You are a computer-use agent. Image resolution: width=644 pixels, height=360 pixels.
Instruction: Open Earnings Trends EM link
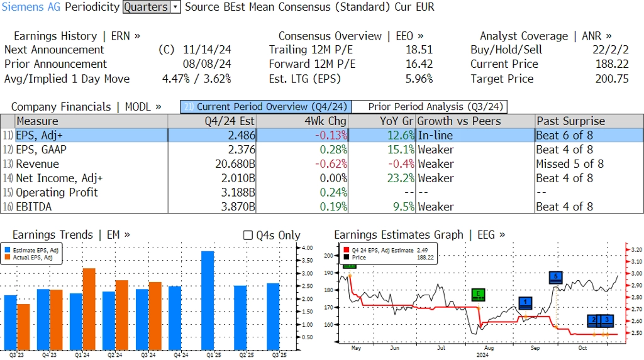coord(71,235)
